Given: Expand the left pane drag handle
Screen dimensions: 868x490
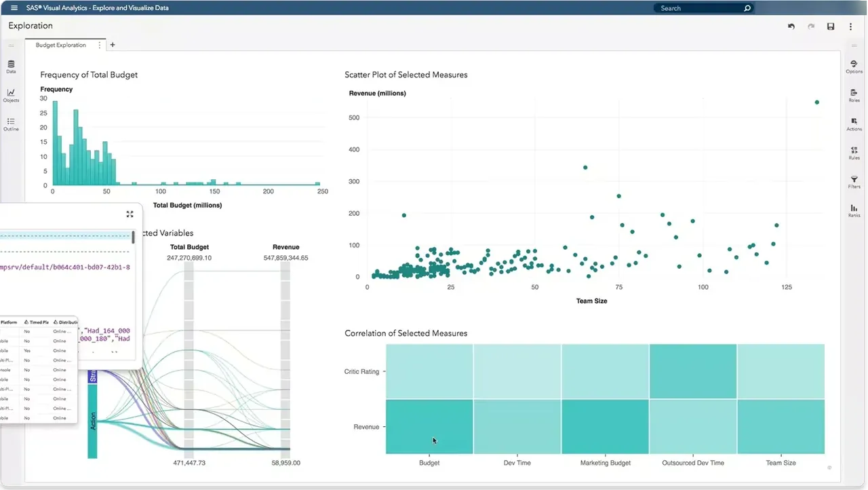Looking at the screenshot, I should 11,45.
